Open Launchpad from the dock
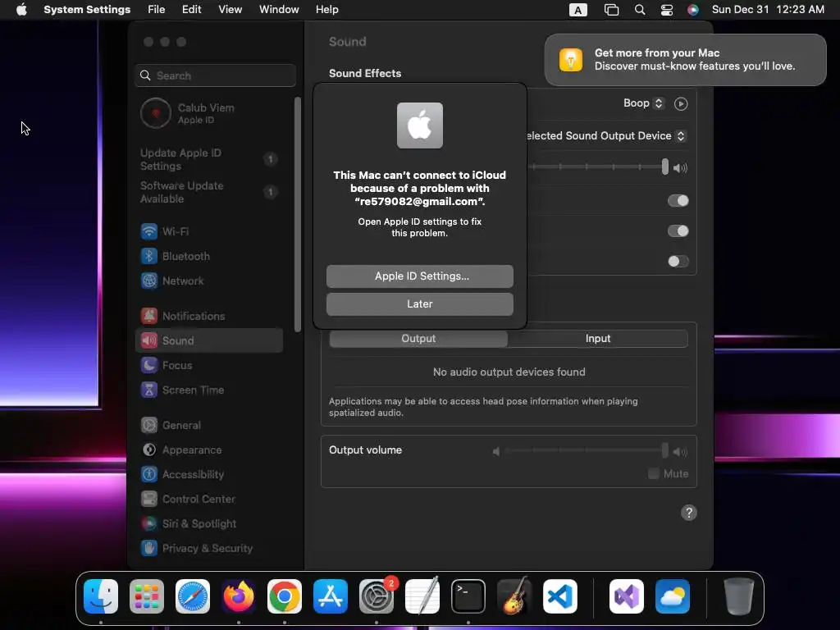The image size is (840, 630). point(147,596)
